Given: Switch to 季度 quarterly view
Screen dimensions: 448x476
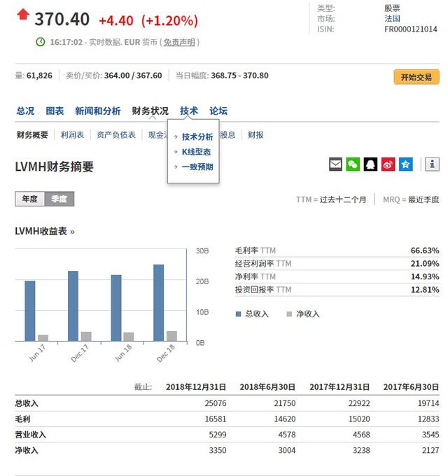Looking at the screenshot, I should (x=59, y=199).
